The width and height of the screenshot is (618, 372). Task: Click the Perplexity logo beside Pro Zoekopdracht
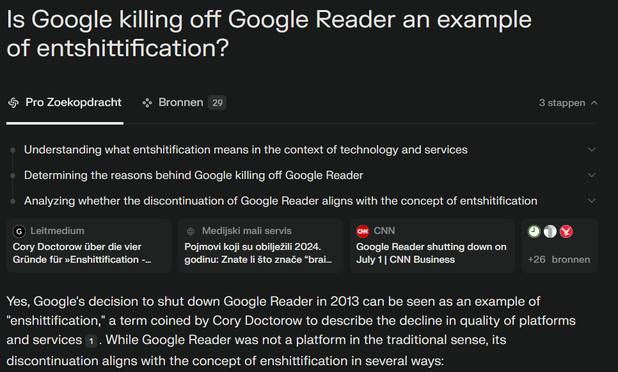pos(13,103)
